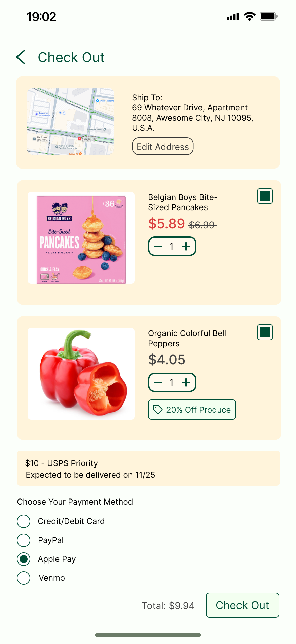Open the USPS Priority shipping option
Viewport: 296px width, 644px height.
tap(148, 469)
